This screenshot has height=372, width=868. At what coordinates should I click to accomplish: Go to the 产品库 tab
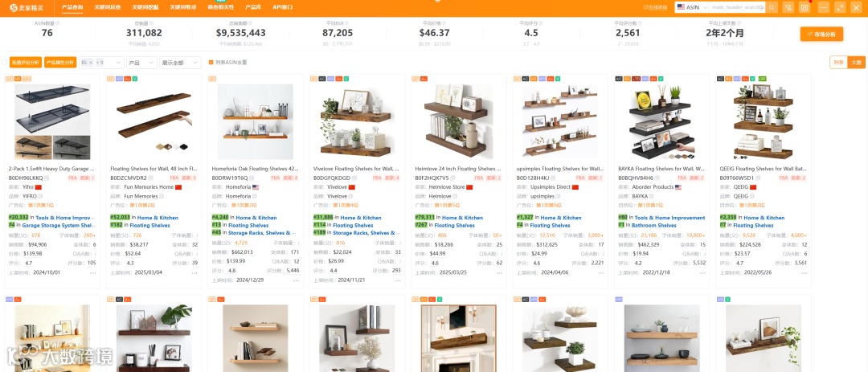click(x=253, y=7)
